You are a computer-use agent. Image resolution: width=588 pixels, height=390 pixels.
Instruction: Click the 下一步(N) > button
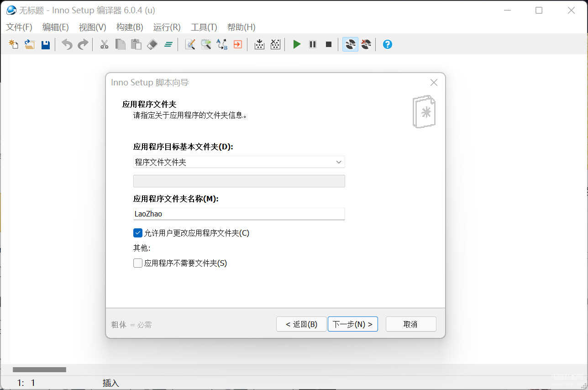click(352, 324)
